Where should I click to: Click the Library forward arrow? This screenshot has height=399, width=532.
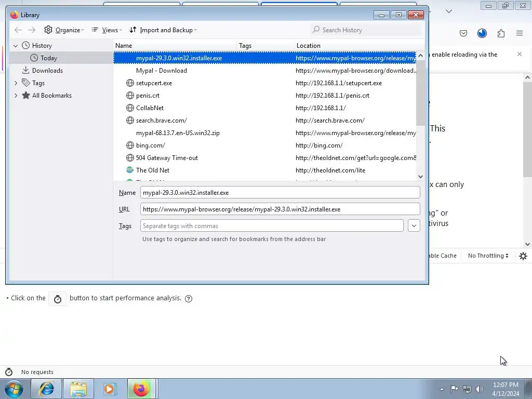click(32, 30)
